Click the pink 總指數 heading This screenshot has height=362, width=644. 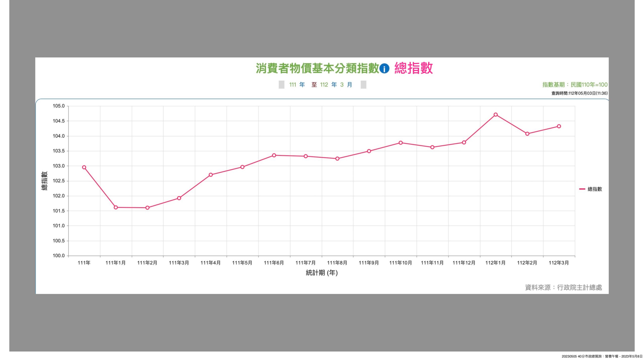pyautogui.click(x=414, y=68)
